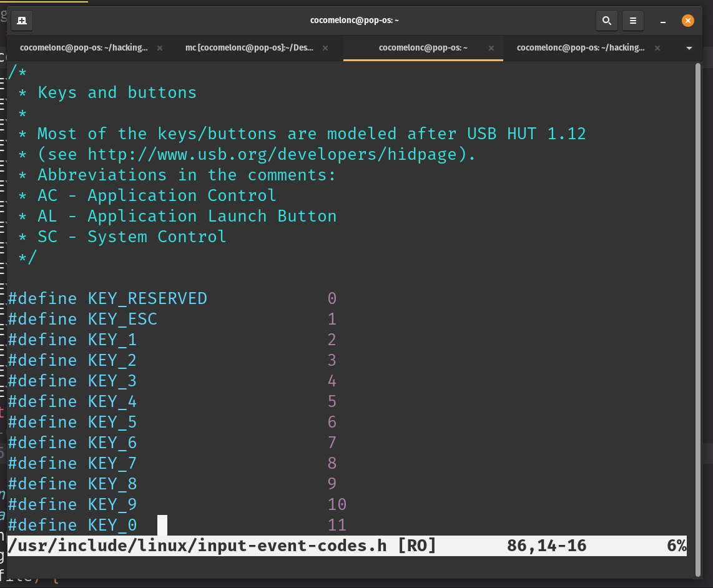The width and height of the screenshot is (713, 588).
Task: Open a new terminal tab with the plus icon
Action: click(22, 21)
